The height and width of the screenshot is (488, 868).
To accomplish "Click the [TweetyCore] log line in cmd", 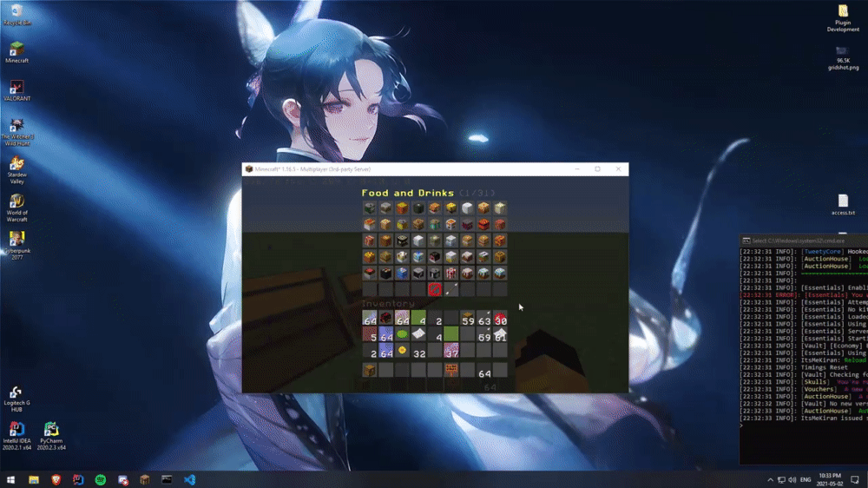I will click(804, 252).
